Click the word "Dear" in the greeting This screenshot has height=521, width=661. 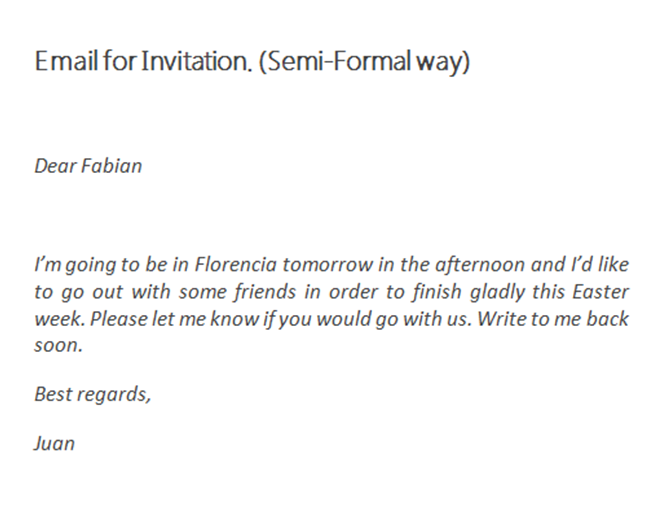pyautogui.click(x=57, y=165)
